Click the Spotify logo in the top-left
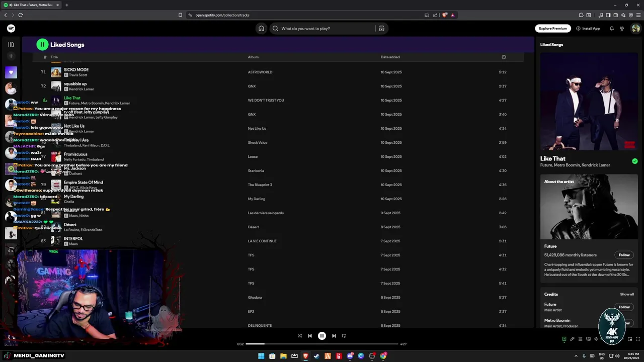This screenshot has width=644, height=362. click(x=11, y=29)
